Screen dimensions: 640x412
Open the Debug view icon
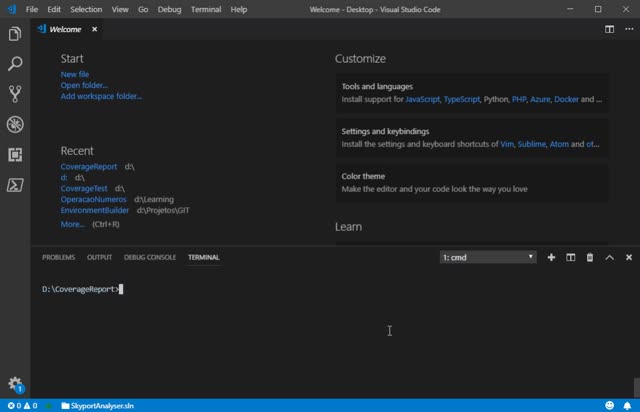(15, 124)
